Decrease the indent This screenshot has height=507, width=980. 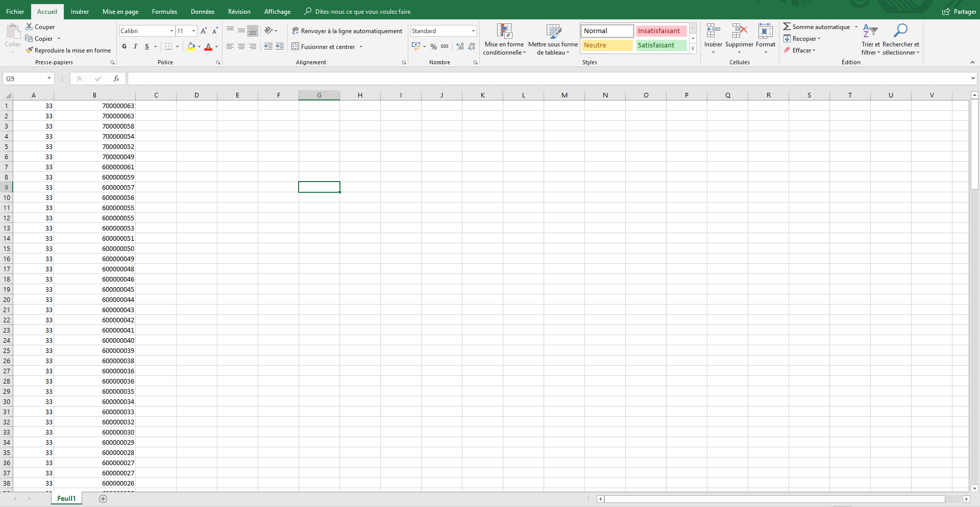(x=268, y=46)
